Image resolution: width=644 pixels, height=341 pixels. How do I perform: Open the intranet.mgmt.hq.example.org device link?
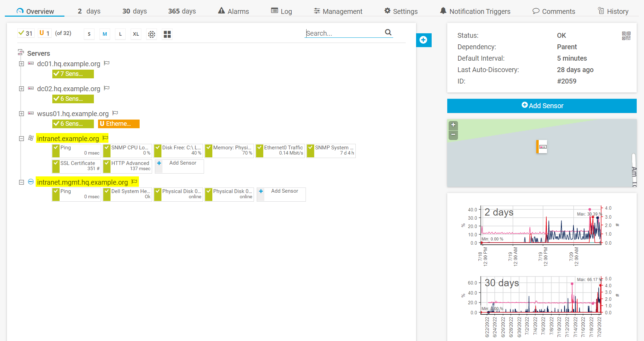tap(82, 182)
